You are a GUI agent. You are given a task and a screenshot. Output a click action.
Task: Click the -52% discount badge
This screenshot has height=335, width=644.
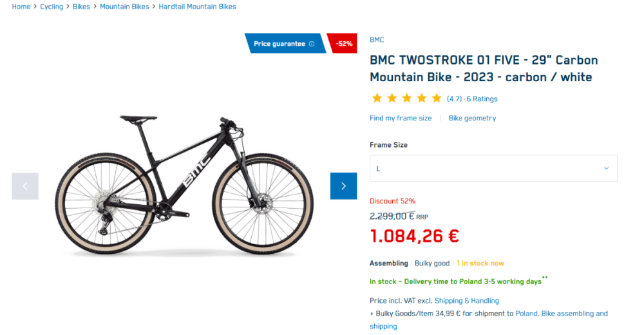[344, 44]
